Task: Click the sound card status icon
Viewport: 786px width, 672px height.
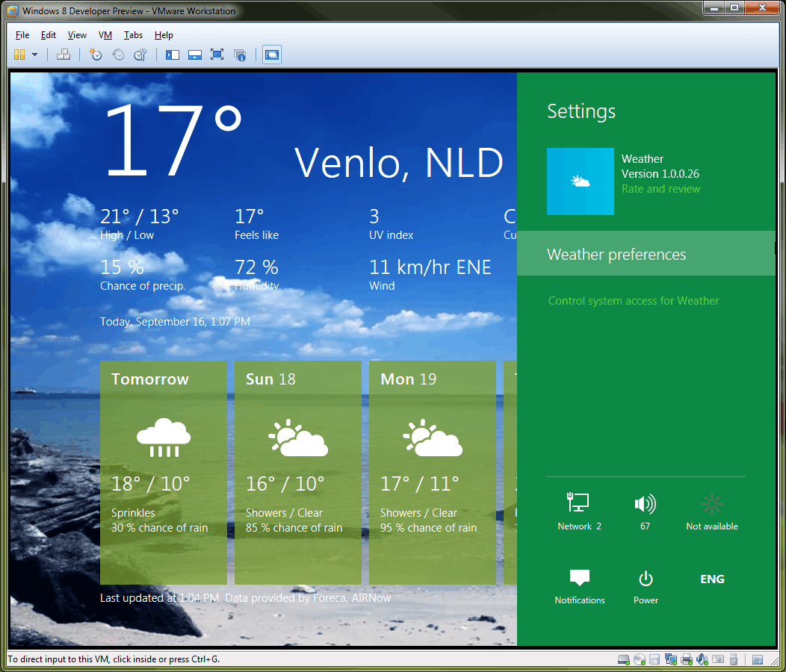Action: coord(702,659)
